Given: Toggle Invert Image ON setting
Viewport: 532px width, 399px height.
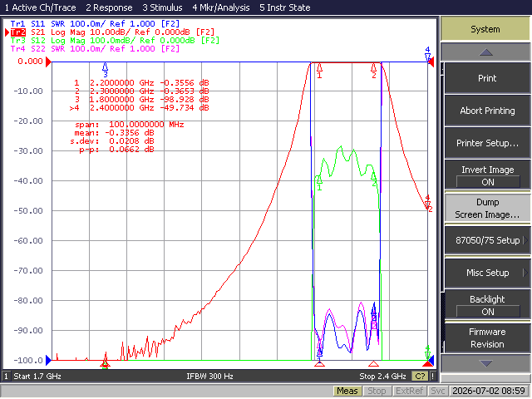Looking at the screenshot, I should pyautogui.click(x=487, y=175).
